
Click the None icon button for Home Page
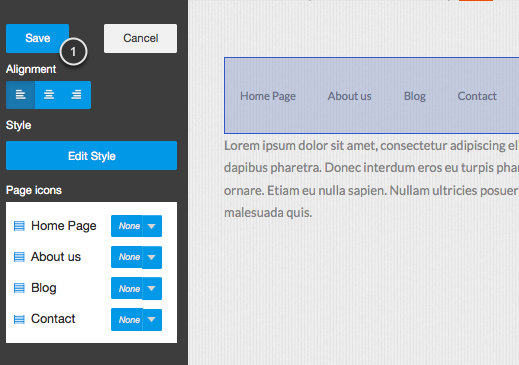click(127, 226)
